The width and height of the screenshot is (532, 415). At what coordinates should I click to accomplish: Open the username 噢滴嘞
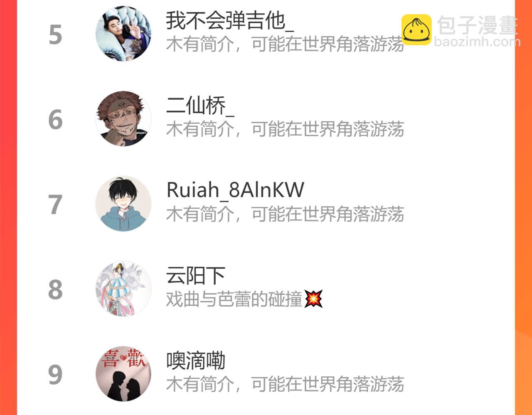[x=196, y=361]
